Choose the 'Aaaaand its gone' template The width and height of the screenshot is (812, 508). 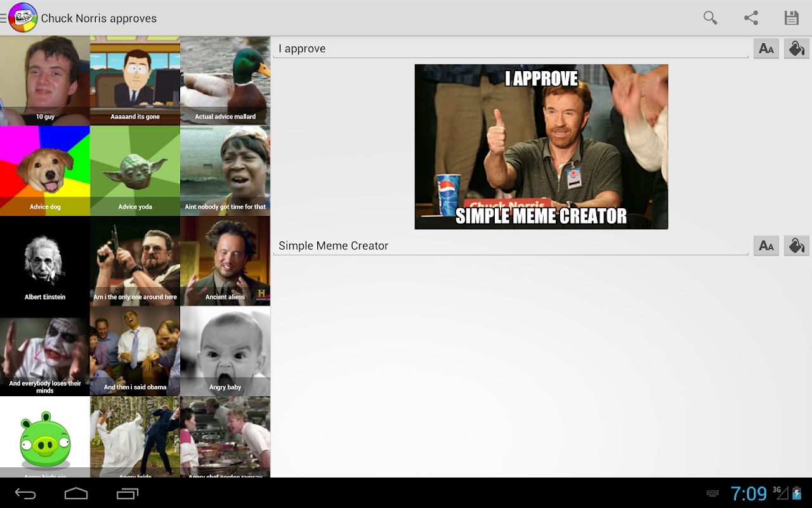point(135,81)
